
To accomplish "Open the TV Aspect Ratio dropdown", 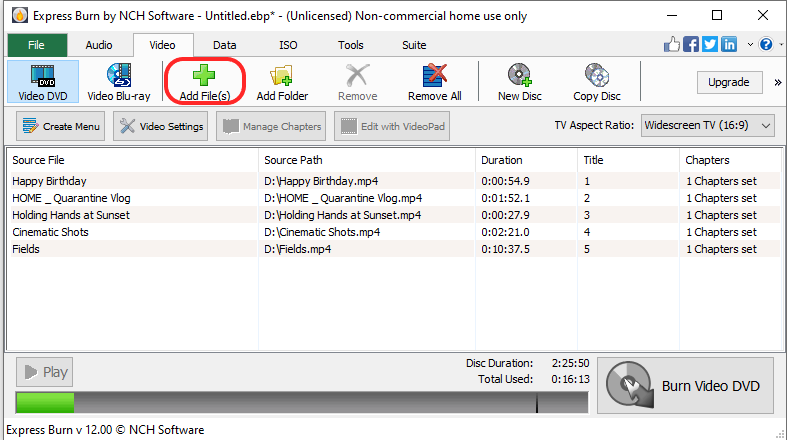I will pos(708,125).
